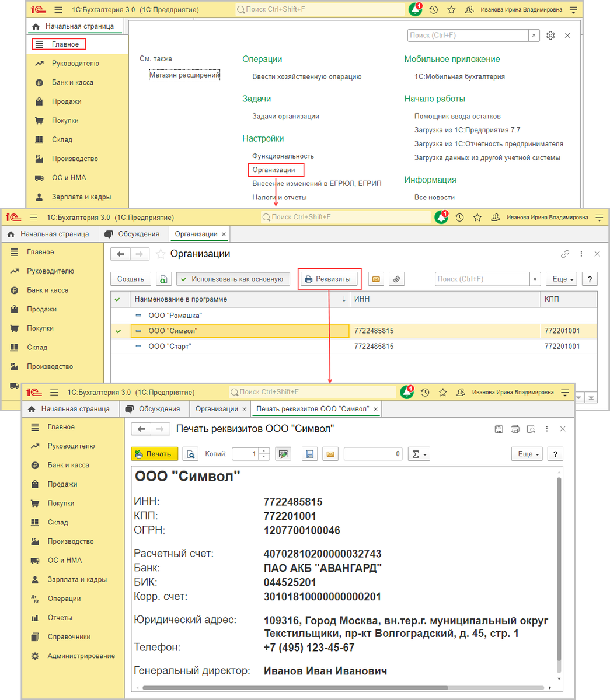This screenshot has width=610, height=700.
Task: Open settings gear beside the Главное menu search
Action: (x=550, y=36)
